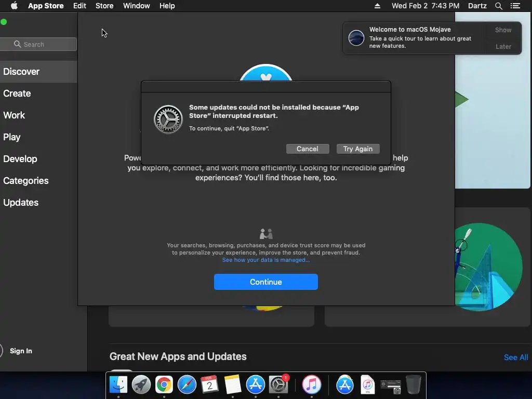Open Safari compass icon in Dock
532x399 pixels.
point(187,385)
